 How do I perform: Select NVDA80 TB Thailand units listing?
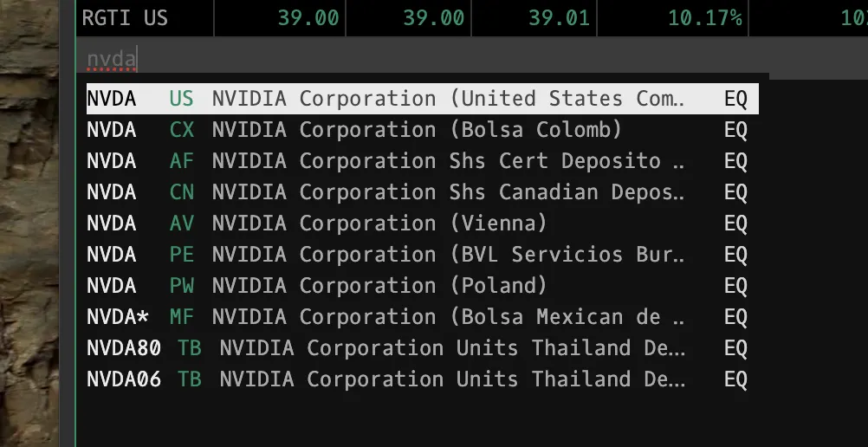pyautogui.click(x=423, y=348)
